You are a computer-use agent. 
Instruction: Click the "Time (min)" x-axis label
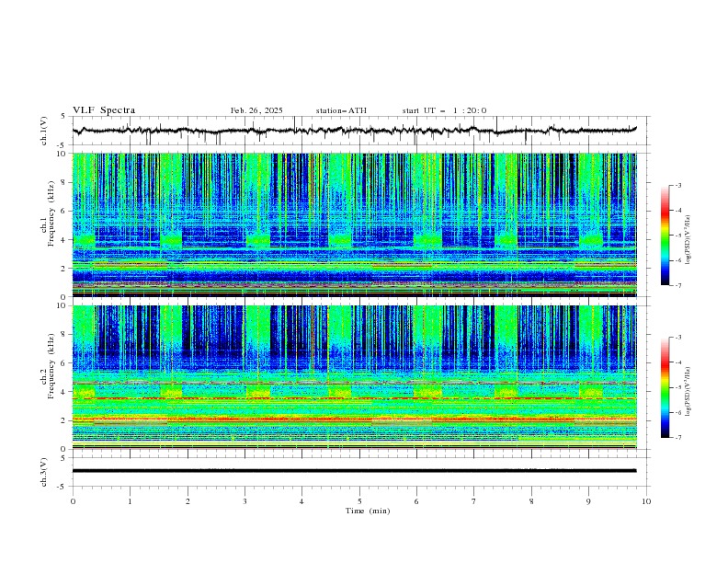coord(368,511)
